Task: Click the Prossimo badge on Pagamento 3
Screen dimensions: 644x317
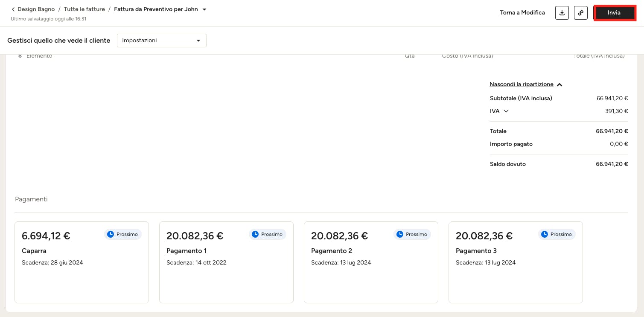Action: 557,234
